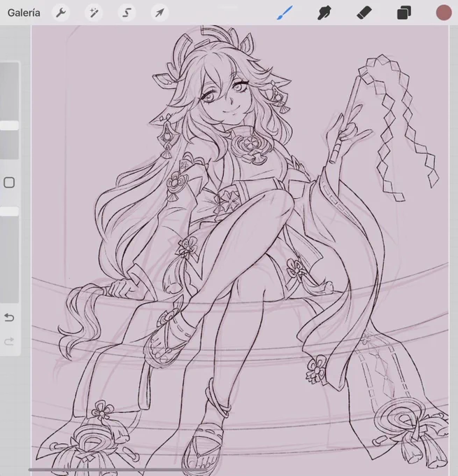Open the Actions wrench menu

pos(61,13)
